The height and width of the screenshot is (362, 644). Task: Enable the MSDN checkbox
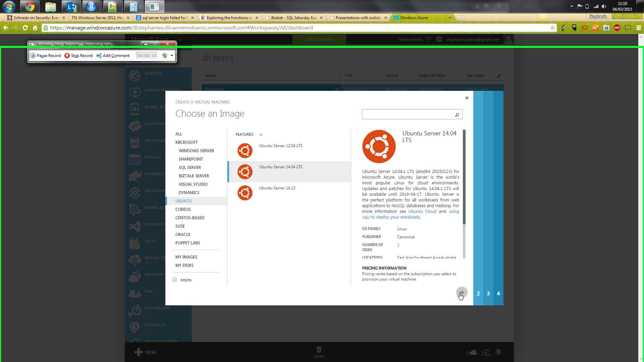coord(175,280)
